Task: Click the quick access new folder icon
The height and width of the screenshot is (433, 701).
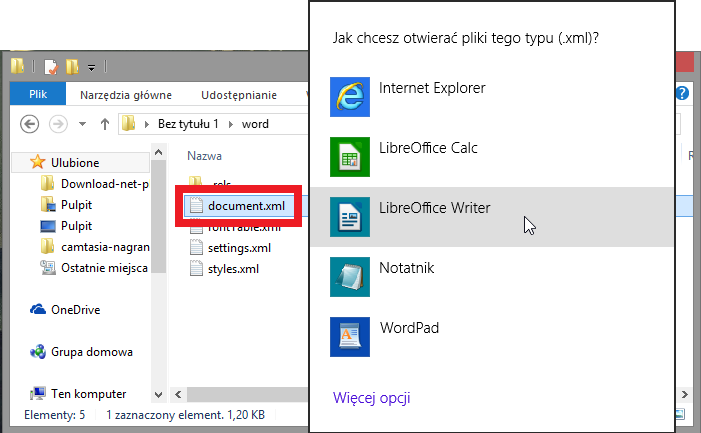Action: [72, 67]
